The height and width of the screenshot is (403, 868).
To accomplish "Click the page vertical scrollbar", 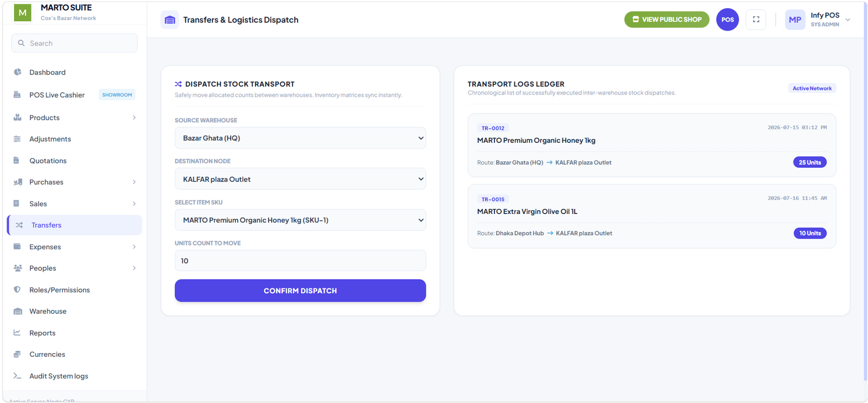I will click(865, 190).
